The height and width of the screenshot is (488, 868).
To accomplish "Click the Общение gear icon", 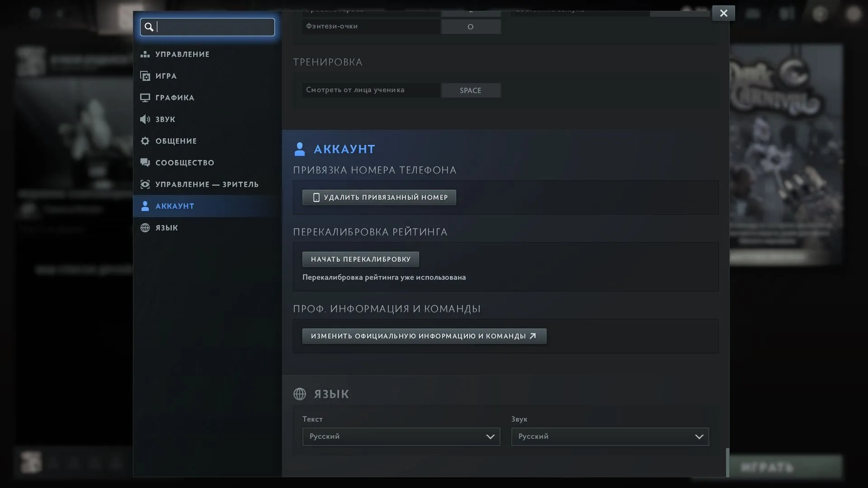I will [145, 141].
